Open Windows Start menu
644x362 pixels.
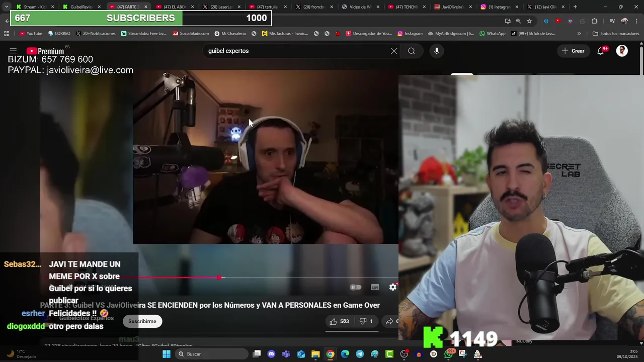click(x=167, y=354)
